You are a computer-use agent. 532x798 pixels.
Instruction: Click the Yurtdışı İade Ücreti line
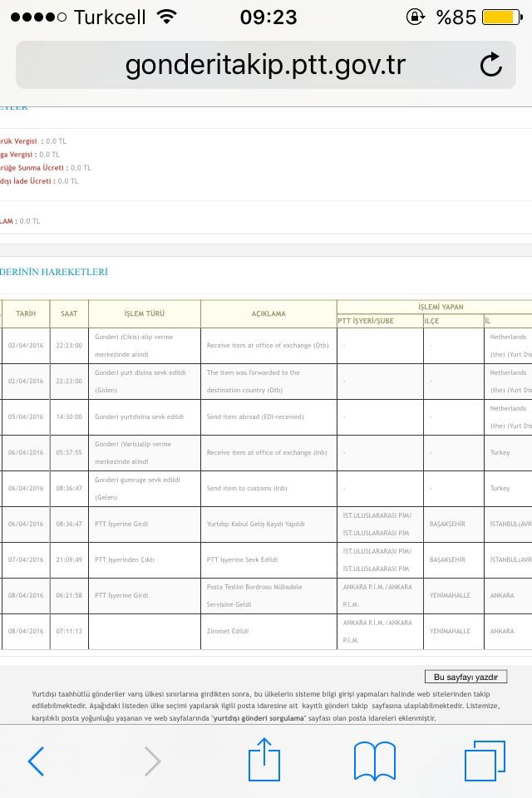click(39, 181)
